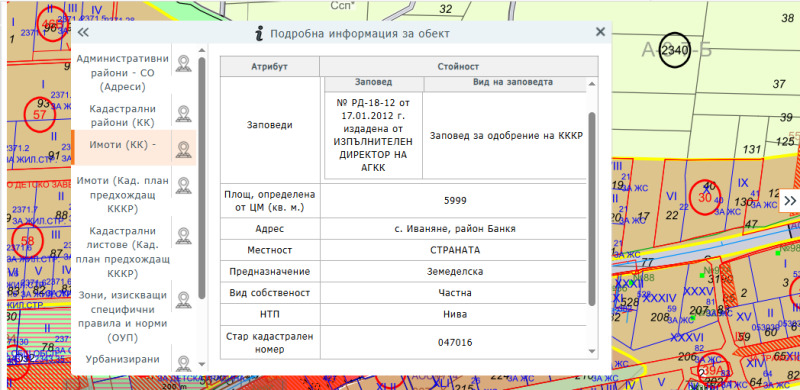Click the Стойност column header

(x=458, y=67)
